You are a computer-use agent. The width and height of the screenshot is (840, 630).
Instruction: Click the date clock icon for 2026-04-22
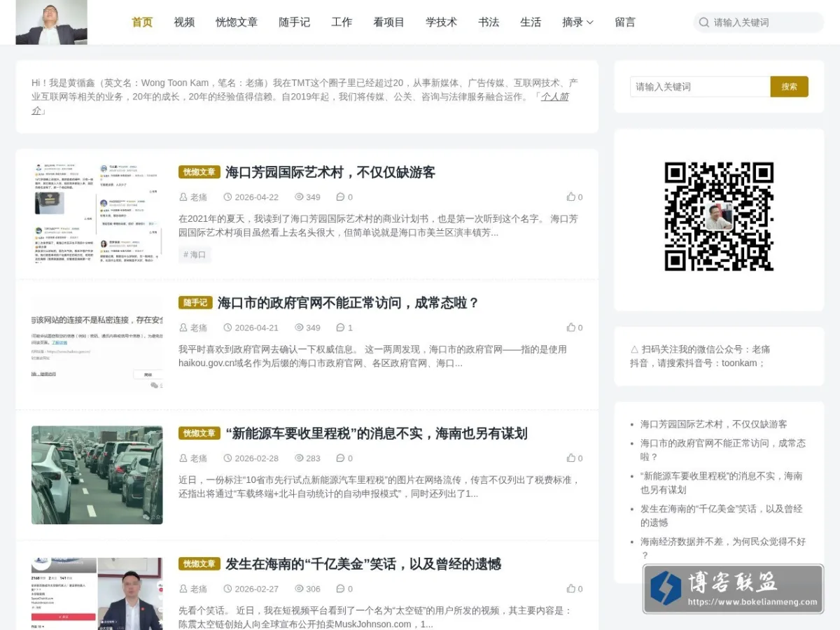[227, 197]
